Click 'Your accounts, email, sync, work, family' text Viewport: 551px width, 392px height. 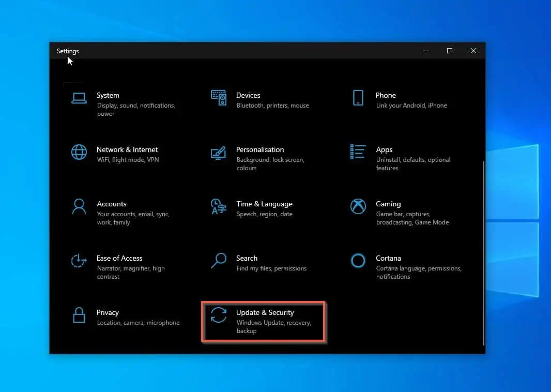(133, 218)
